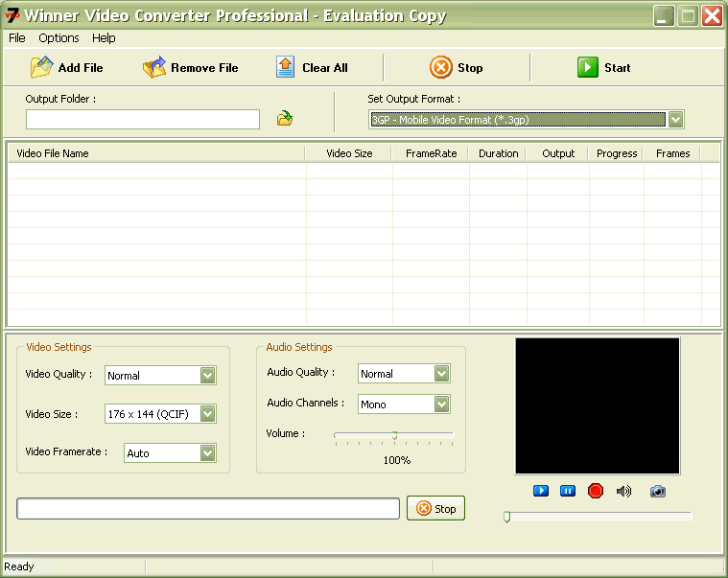Click the Remove File toolbar button
The width and height of the screenshot is (728, 578).
(x=190, y=68)
